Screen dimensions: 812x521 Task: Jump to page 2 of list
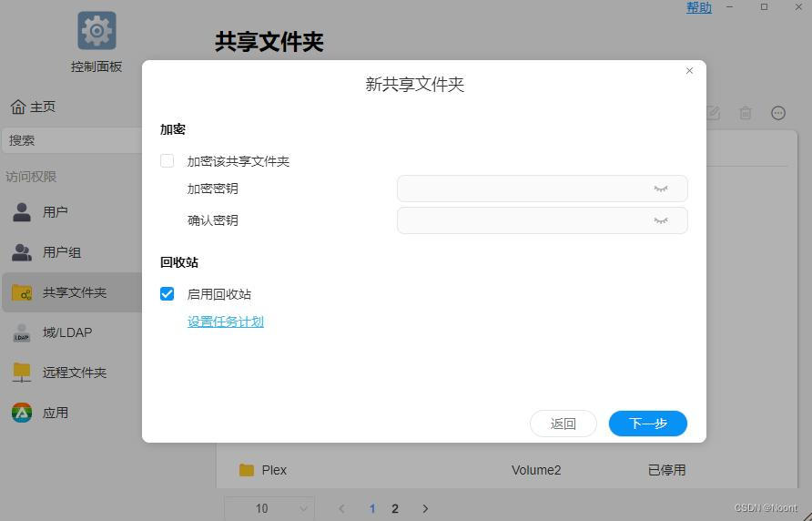pyautogui.click(x=395, y=508)
